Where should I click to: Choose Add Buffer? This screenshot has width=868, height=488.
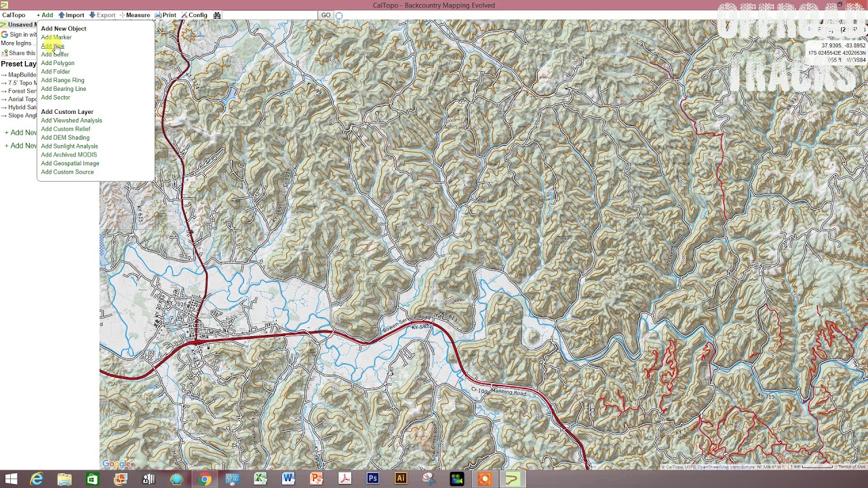point(55,54)
